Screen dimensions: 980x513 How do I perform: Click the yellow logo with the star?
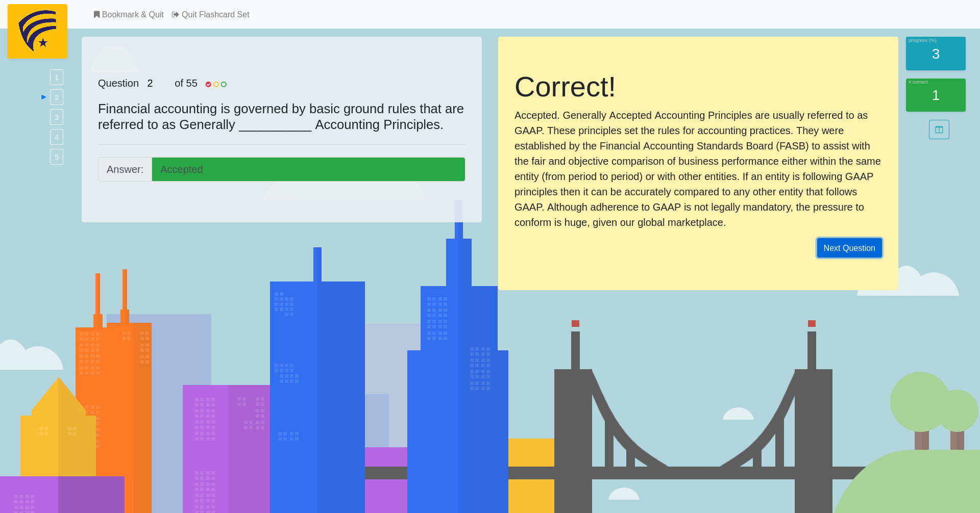37,31
